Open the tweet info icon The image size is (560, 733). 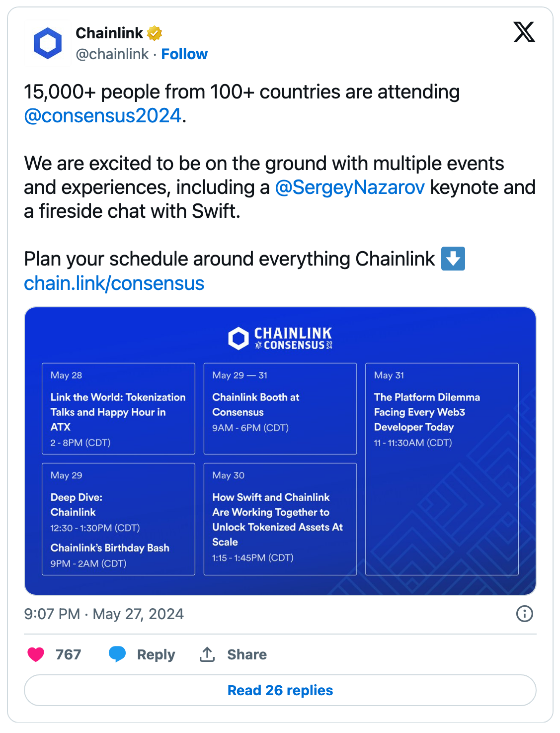click(x=524, y=614)
